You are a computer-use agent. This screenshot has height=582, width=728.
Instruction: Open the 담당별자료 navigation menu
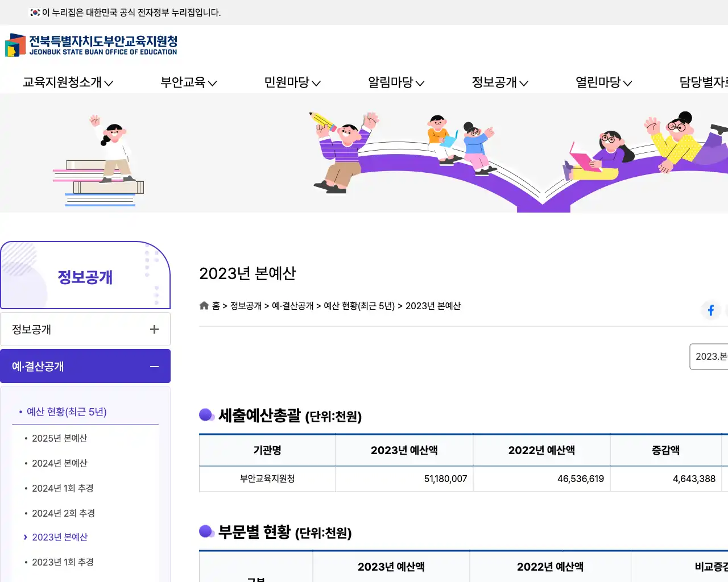[704, 82]
